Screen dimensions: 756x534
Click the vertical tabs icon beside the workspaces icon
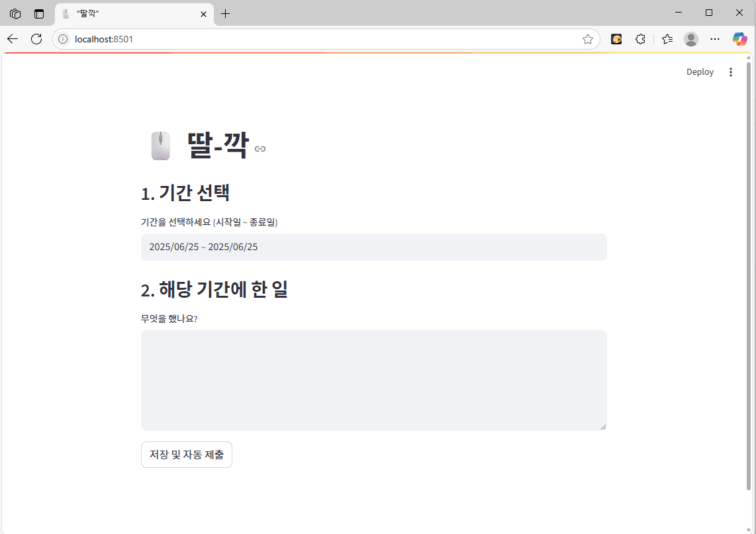tap(38, 13)
